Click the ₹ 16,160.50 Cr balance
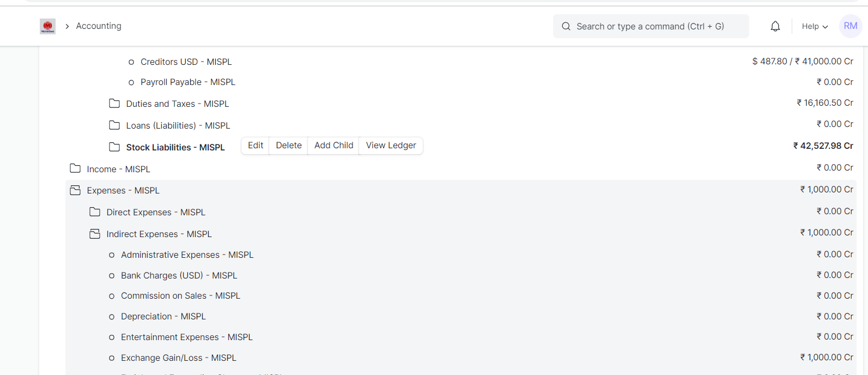 [825, 102]
